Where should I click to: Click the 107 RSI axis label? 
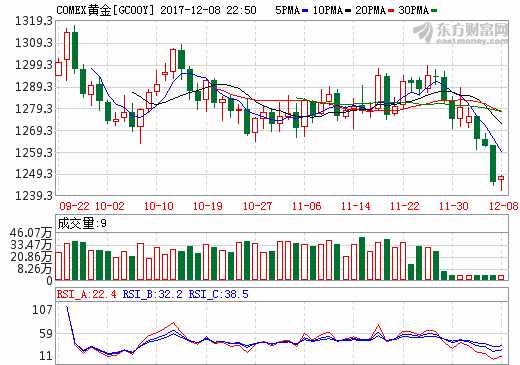click(42, 310)
